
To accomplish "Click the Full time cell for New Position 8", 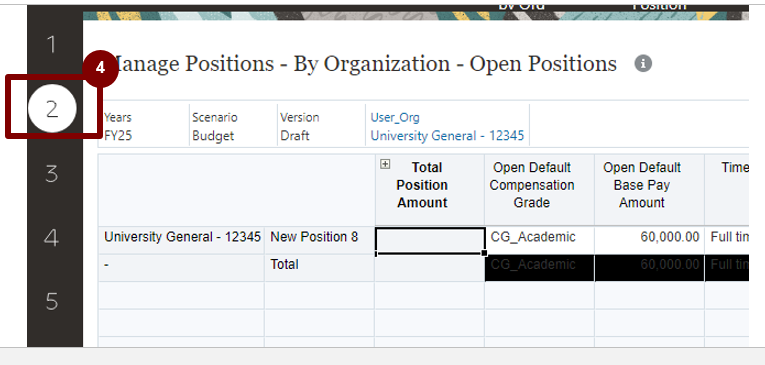I will (727, 240).
